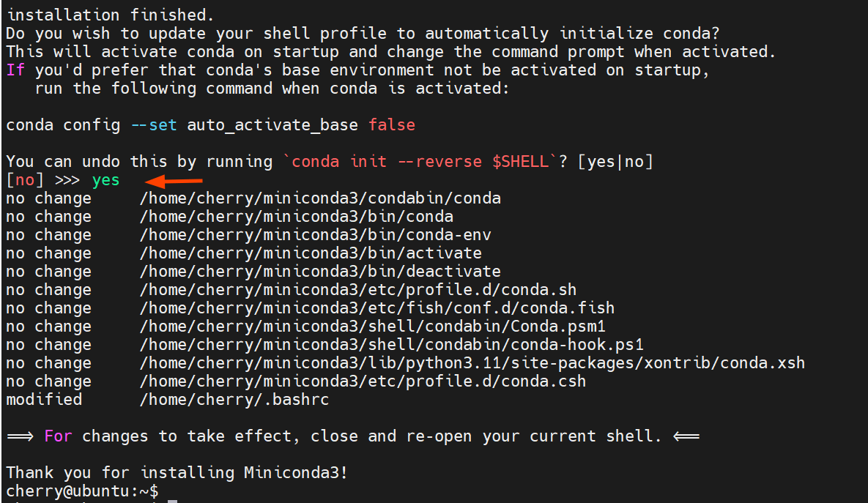
Task: Click the /home/cherry/.bashrc file path
Action: 234,400
